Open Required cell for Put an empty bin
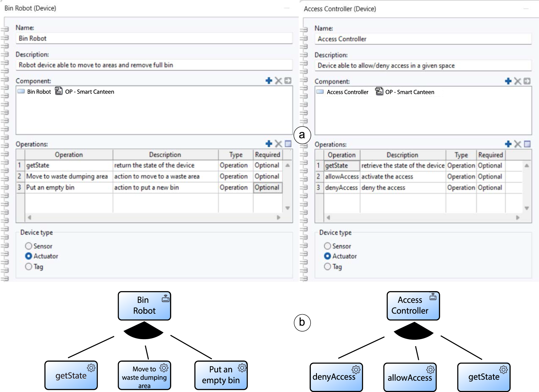 (267, 187)
